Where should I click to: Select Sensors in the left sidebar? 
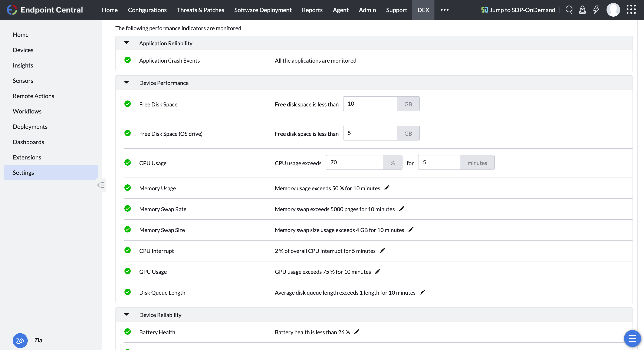[x=23, y=80]
